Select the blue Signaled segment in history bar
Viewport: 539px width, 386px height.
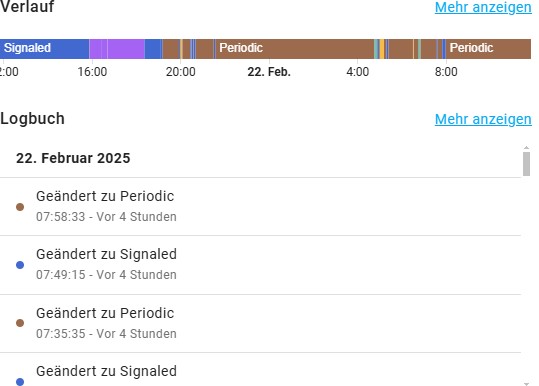(x=44, y=49)
